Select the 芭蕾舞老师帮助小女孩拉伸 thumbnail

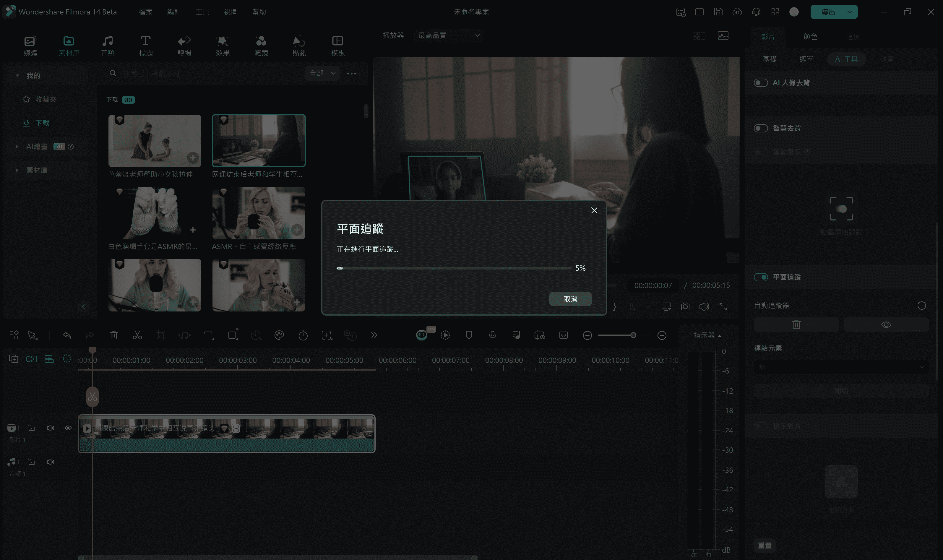point(155,141)
